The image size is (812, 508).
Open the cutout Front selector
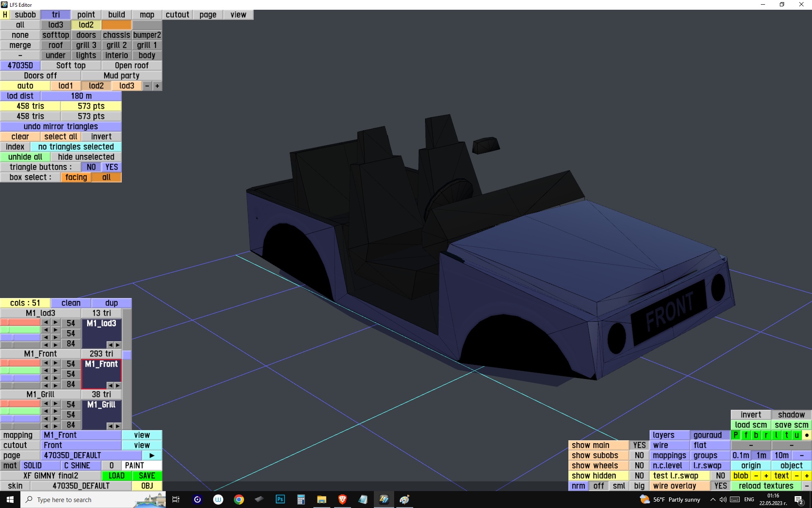click(x=81, y=445)
